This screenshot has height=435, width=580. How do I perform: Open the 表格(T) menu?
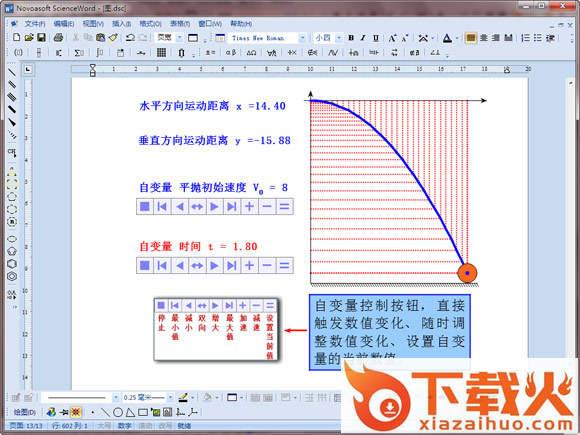point(180,24)
